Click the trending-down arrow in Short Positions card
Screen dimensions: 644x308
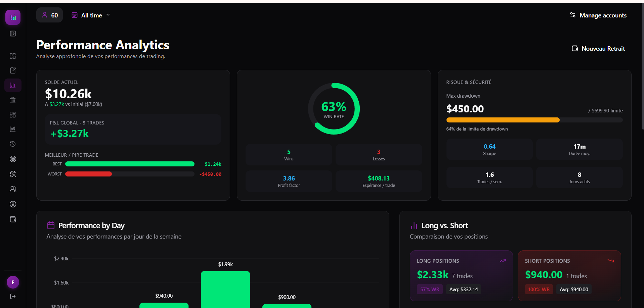tap(611, 261)
